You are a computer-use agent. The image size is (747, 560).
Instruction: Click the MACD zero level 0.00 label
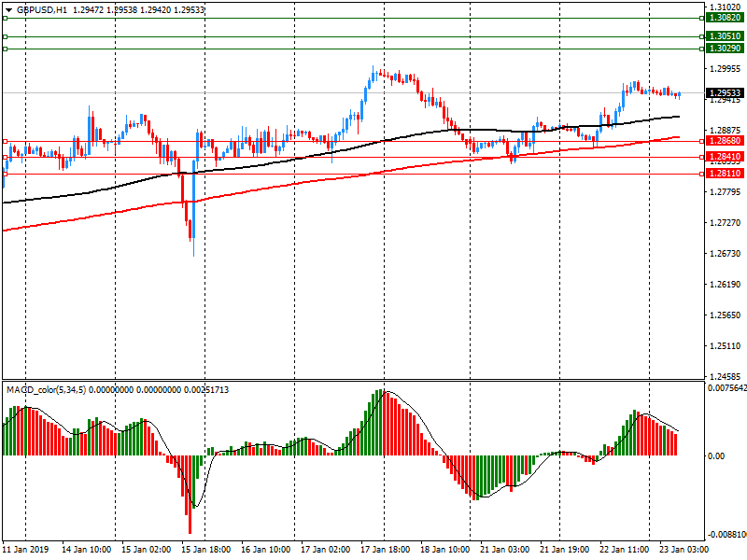click(716, 456)
